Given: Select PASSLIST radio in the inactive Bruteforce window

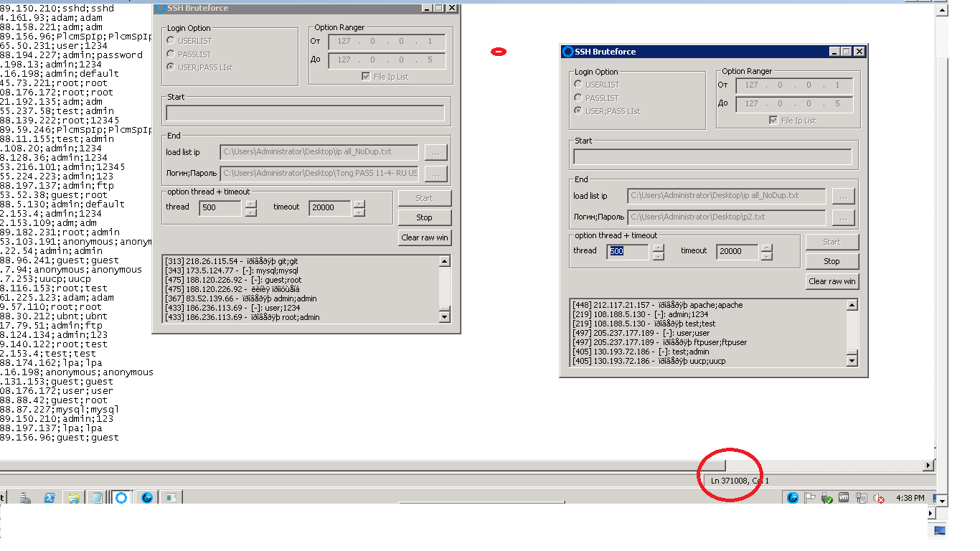Looking at the screenshot, I should coord(171,54).
